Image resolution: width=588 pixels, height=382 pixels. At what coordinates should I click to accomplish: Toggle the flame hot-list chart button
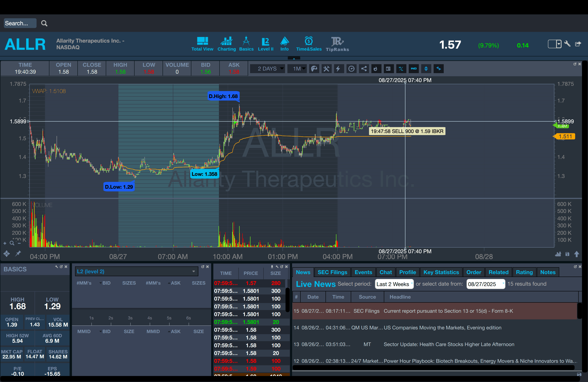(375, 69)
